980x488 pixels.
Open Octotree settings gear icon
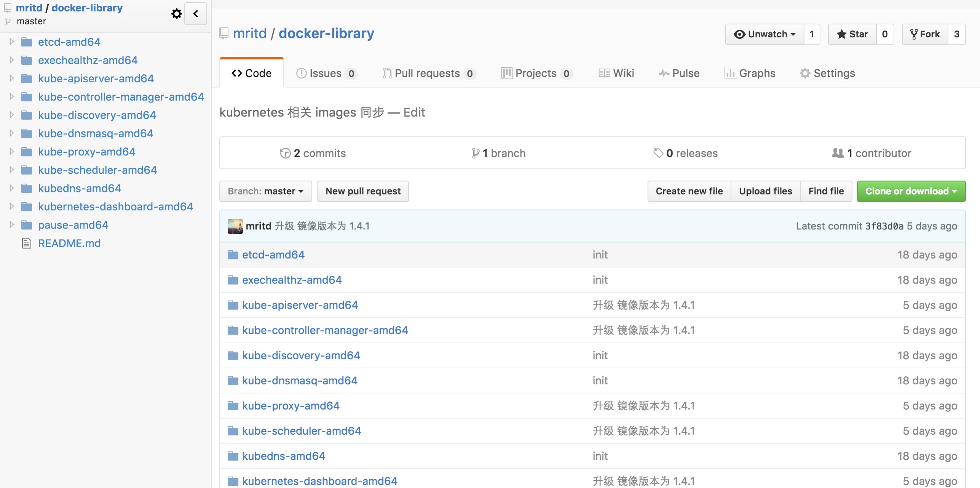click(176, 14)
